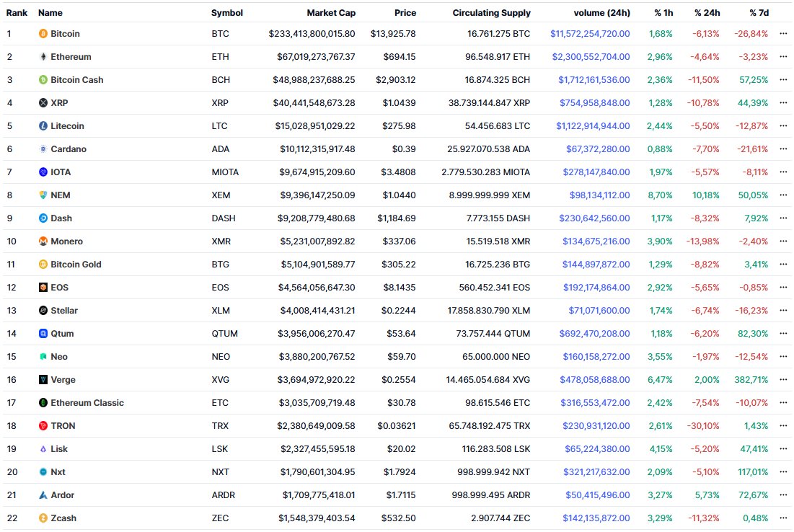Click the Qtum logo icon
This screenshot has width=794, height=532.
pyautogui.click(x=43, y=334)
